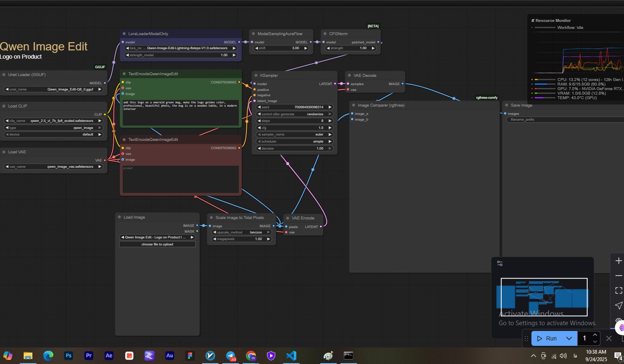Toggle collapse on the VAE Decode node
This screenshot has width=624, height=364.
[x=350, y=76]
